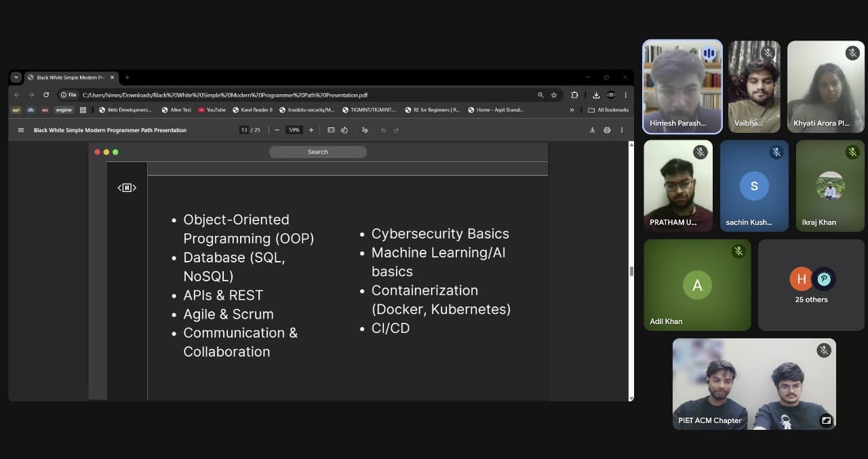Viewport: 868px width, 459px height.
Task: Click the PDF vertical scrollbar thumb
Action: (x=632, y=271)
